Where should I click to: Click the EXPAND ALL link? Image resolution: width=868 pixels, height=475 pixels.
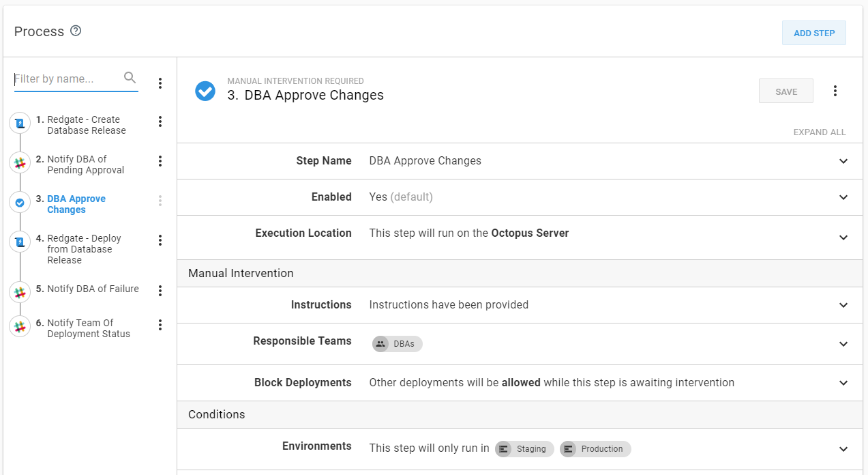coord(819,132)
